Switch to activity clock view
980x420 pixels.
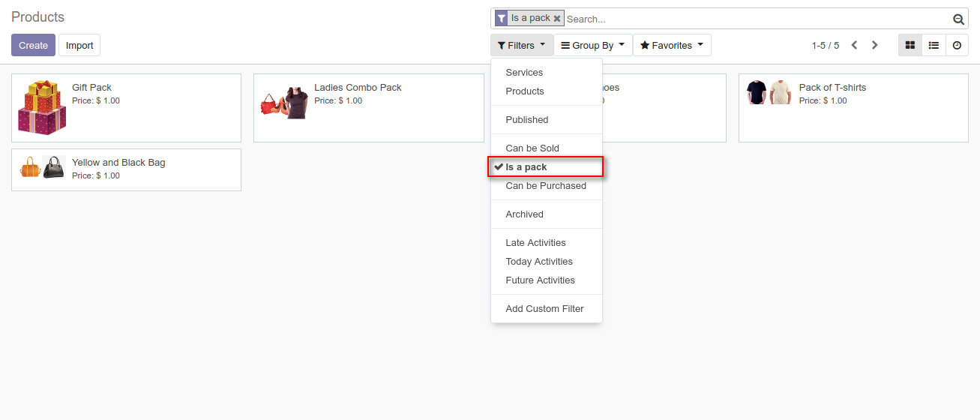pyautogui.click(x=957, y=45)
